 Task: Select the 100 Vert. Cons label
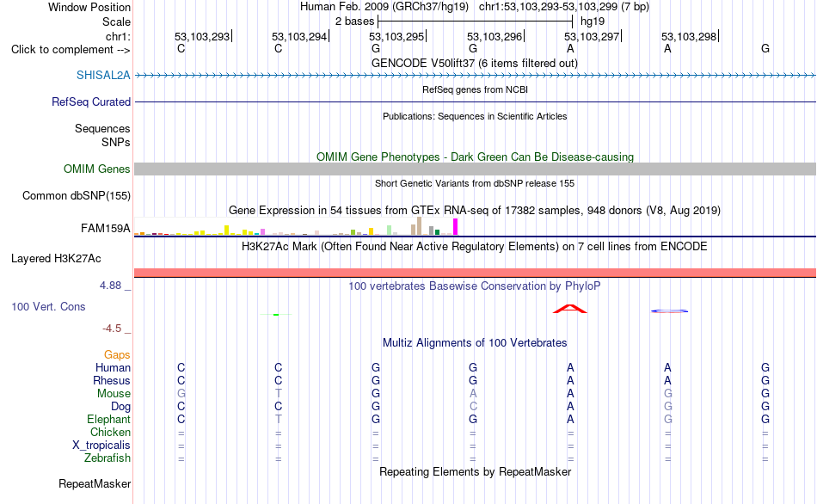pos(48,306)
